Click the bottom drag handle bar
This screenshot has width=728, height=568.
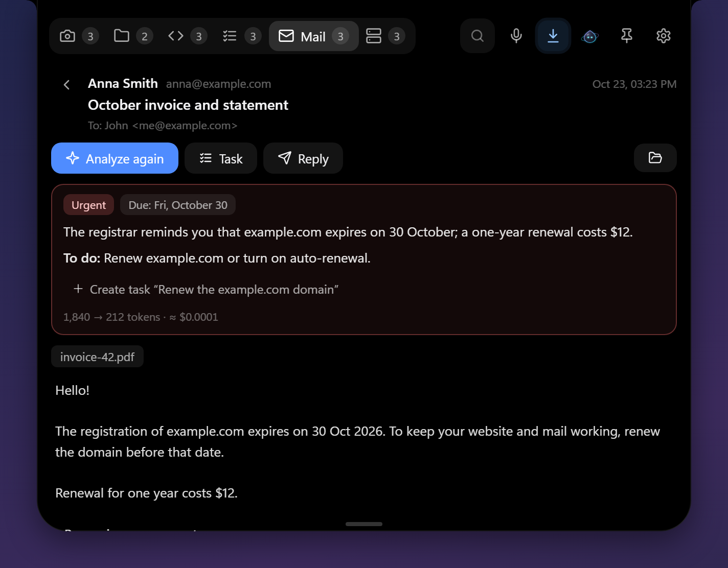tap(364, 524)
